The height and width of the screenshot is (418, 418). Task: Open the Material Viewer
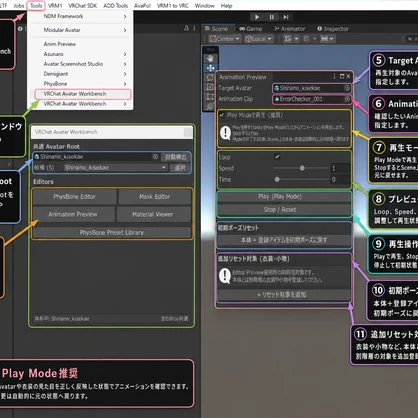point(153,214)
